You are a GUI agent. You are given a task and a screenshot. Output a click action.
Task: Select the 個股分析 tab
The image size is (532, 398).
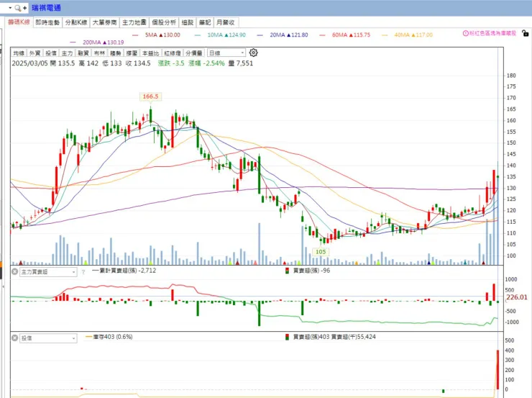[164, 22]
